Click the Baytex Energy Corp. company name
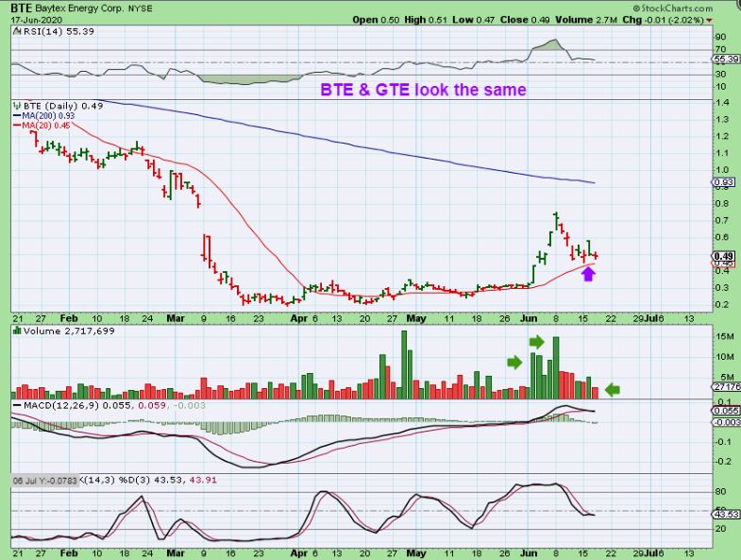The height and width of the screenshot is (560, 741). [79, 8]
